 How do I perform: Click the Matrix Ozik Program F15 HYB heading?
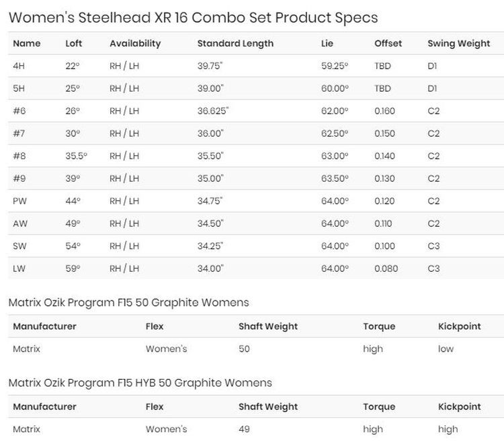click(140, 382)
